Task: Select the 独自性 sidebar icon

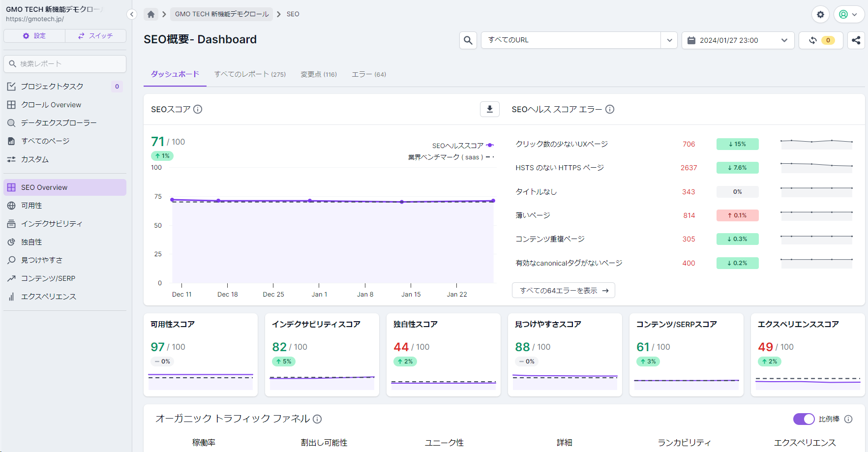Action: pos(11,241)
